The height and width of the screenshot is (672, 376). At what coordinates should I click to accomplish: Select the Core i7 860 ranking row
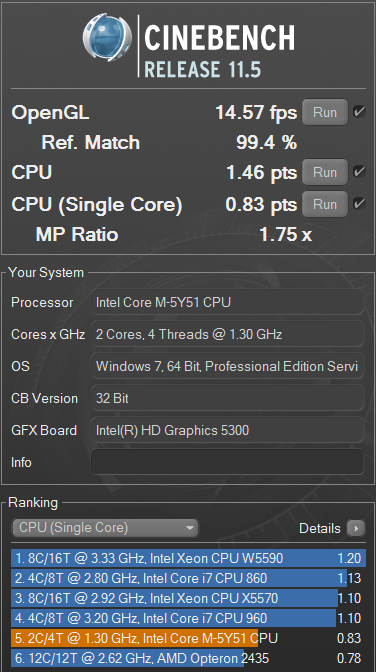(188, 578)
